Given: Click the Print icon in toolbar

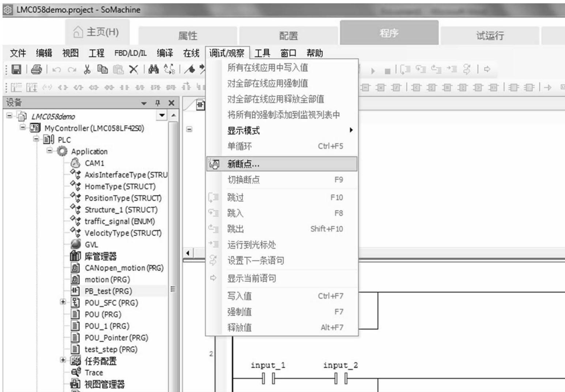Looking at the screenshot, I should (x=37, y=69).
